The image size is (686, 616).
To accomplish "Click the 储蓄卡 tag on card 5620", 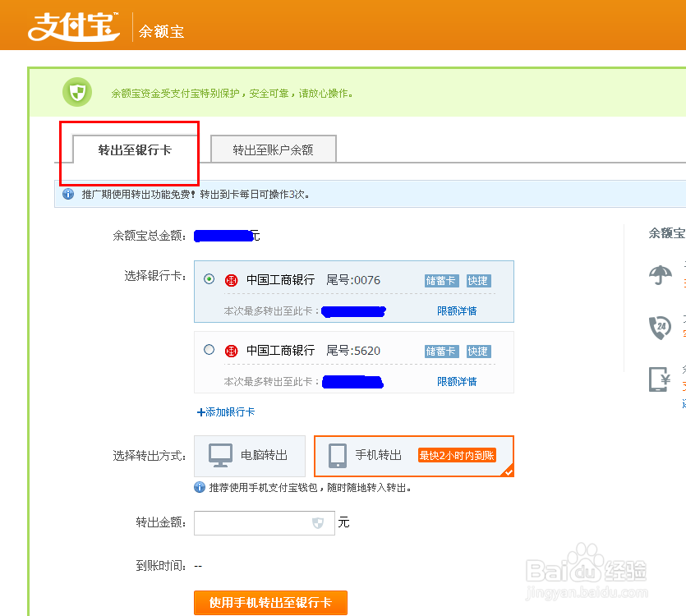I will [441, 352].
